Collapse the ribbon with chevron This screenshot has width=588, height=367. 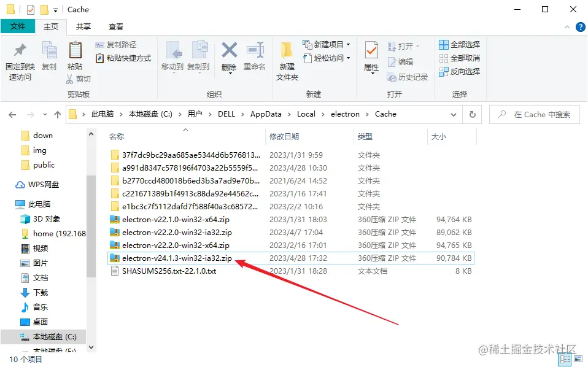point(567,27)
